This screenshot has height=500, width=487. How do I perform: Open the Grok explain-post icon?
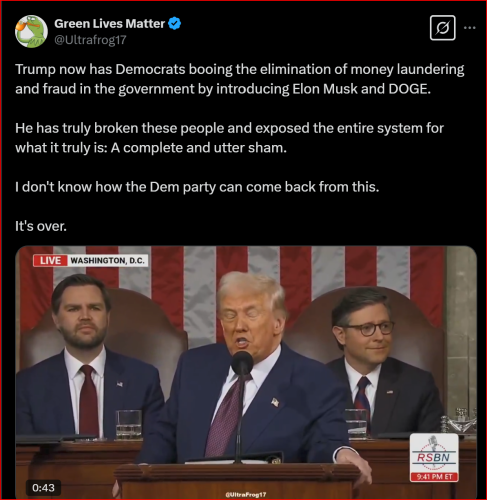pyautogui.click(x=442, y=28)
